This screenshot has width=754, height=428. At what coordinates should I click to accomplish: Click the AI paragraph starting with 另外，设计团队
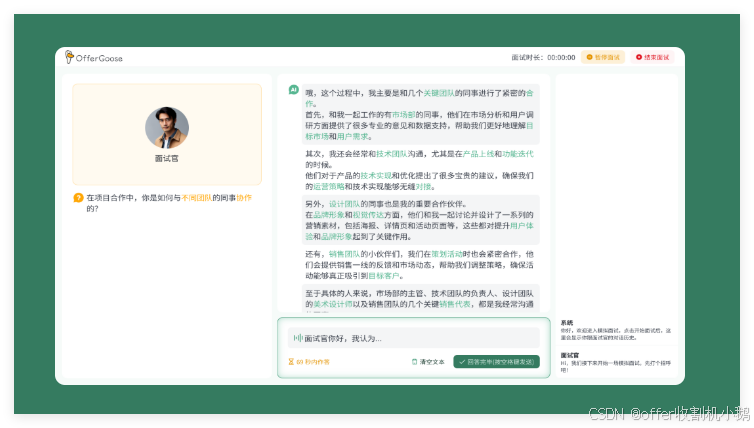pyautogui.click(x=420, y=220)
